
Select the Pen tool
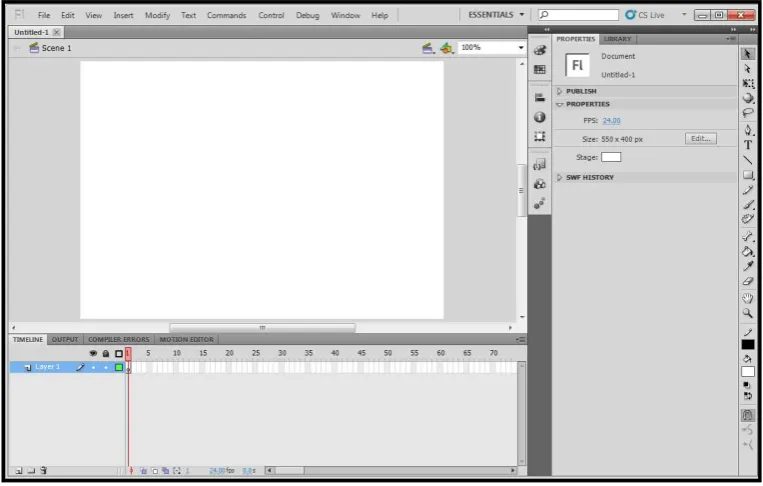tap(748, 130)
